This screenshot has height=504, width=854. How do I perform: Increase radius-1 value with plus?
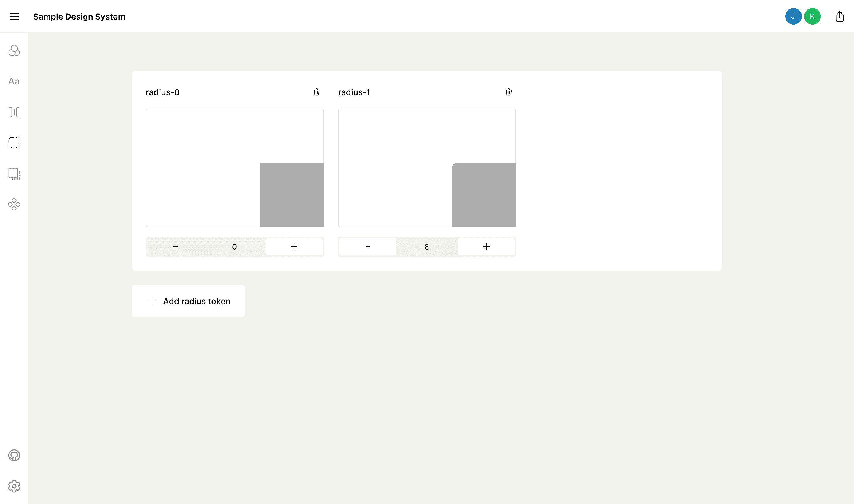pos(486,247)
